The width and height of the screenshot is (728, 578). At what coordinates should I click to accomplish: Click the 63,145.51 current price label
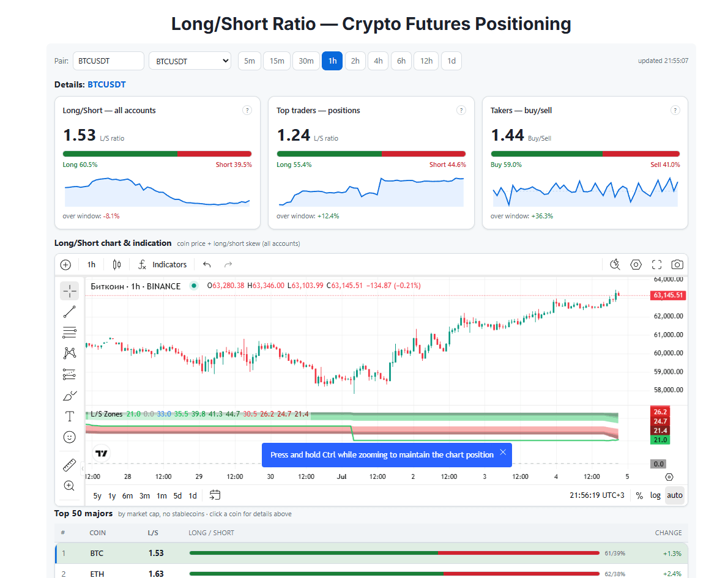668,295
